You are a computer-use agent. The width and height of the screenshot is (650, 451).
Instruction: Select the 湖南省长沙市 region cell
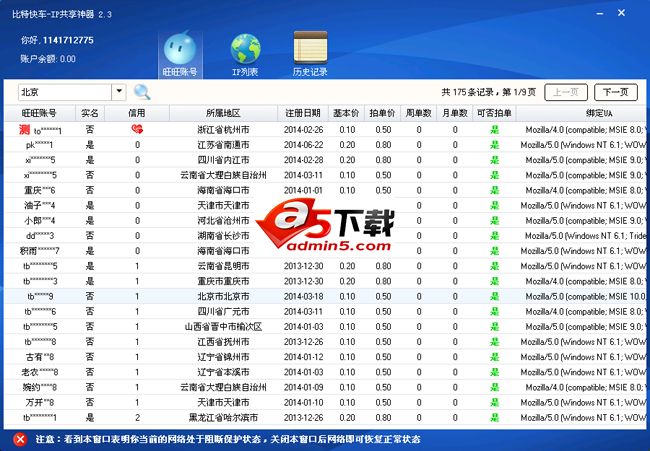click(223, 236)
